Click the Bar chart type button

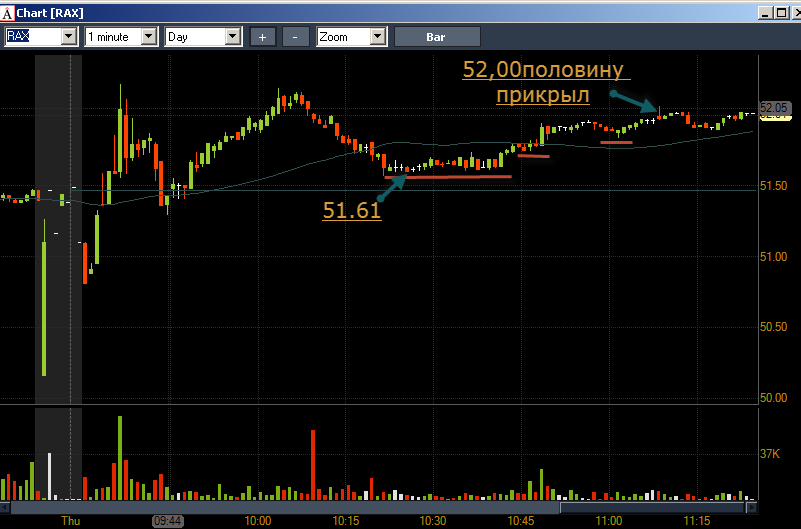437,37
